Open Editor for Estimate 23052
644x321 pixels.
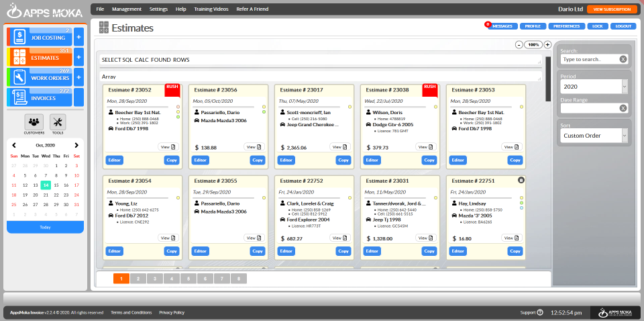click(114, 160)
